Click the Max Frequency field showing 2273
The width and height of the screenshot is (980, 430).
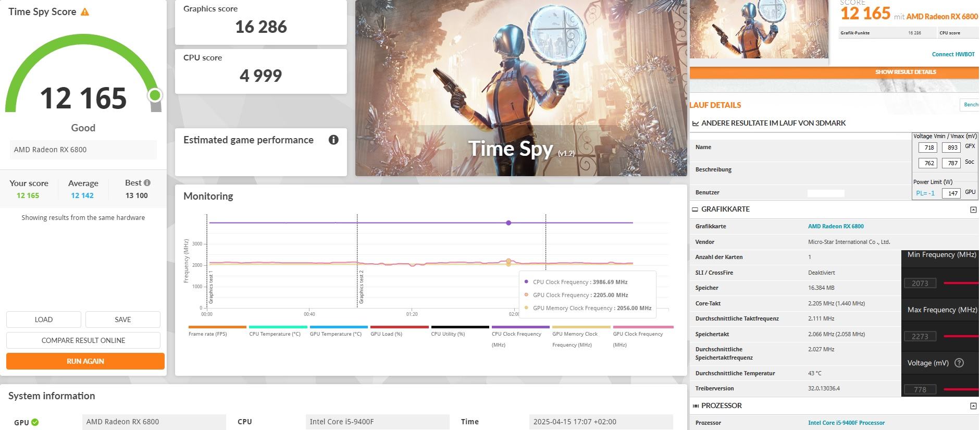[x=920, y=336]
